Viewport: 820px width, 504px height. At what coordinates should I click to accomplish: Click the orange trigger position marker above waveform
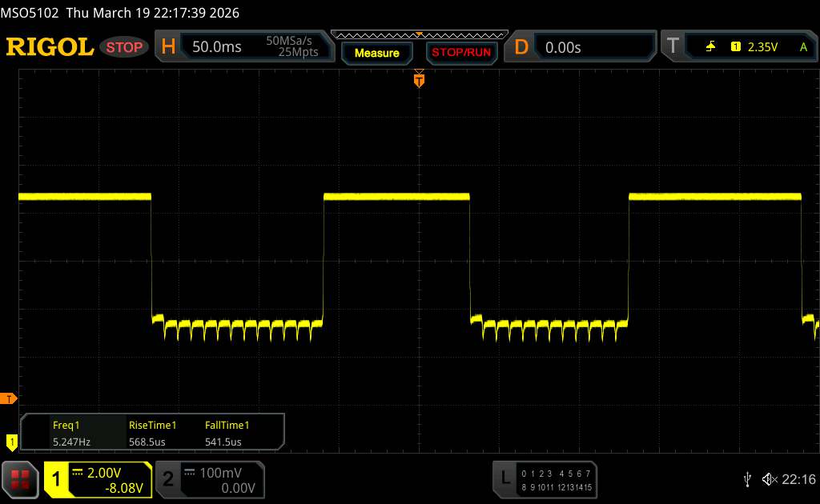click(x=418, y=78)
